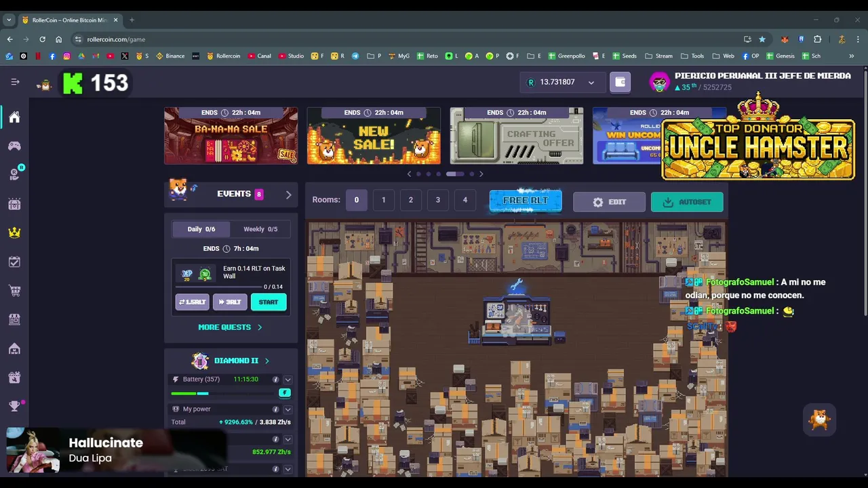The image size is (868, 488).
Task: Open the Home icon in left sidebar
Action: tap(14, 117)
